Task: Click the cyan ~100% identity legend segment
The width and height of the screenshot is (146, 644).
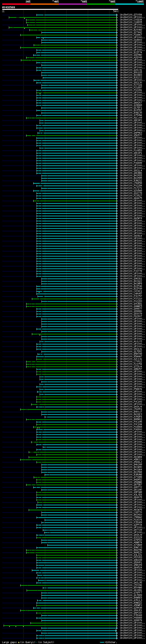Action: pos(130,4)
